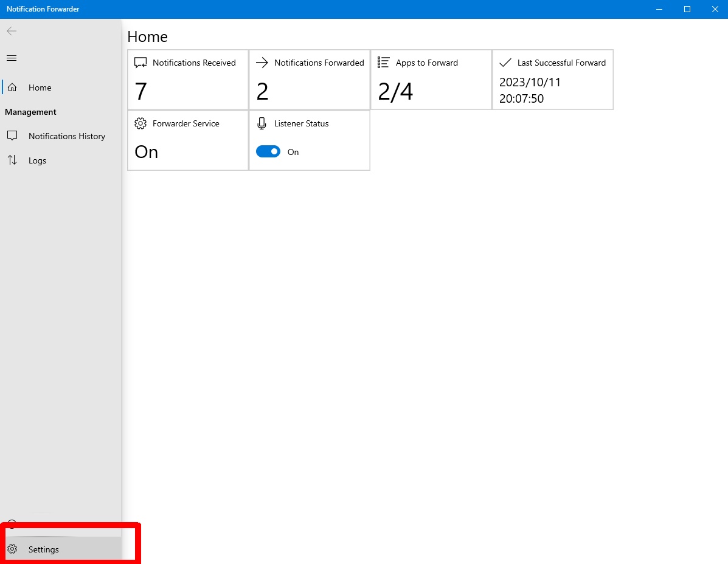The width and height of the screenshot is (728, 564).
Task: Go to Home in the sidebar
Action: (x=61, y=88)
